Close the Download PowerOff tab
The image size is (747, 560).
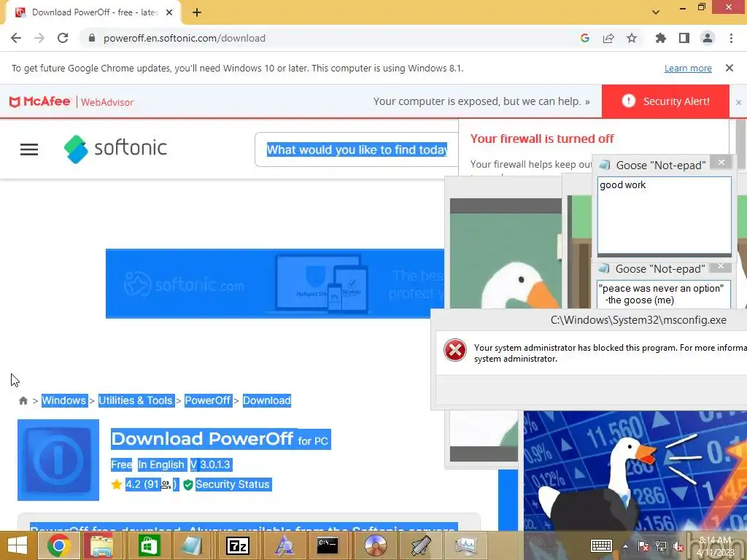click(x=169, y=12)
